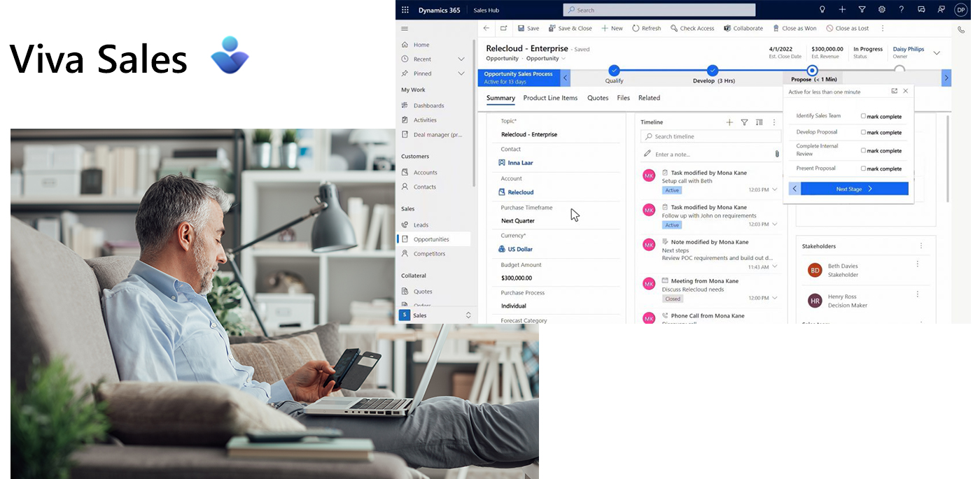The image size is (980, 479).
Task: Pop out the Propose stage flyout
Action: coord(895,92)
